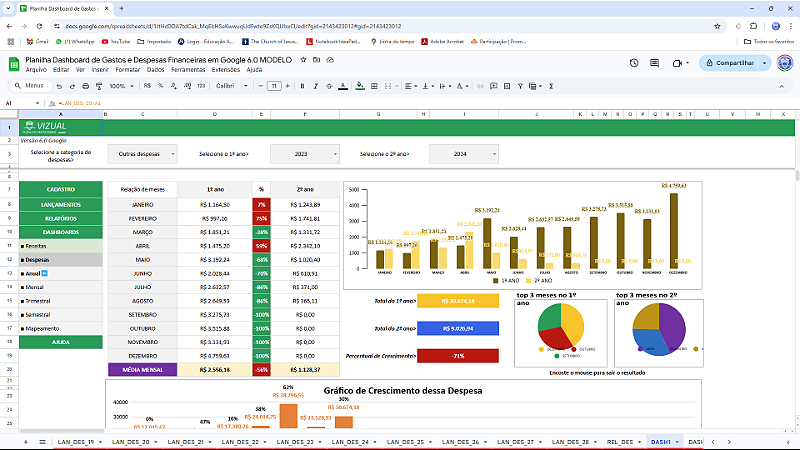
Task: Open the zoom 100% dropdown
Action: pos(120,86)
